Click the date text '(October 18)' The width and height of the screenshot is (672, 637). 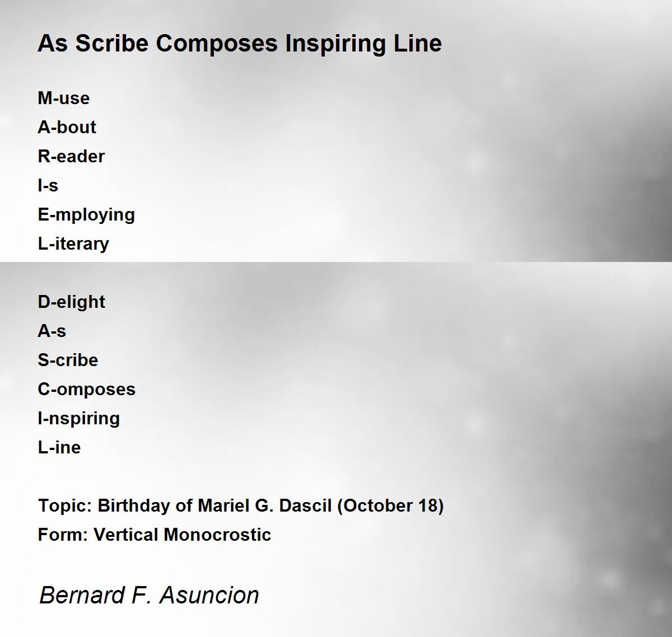click(x=391, y=505)
